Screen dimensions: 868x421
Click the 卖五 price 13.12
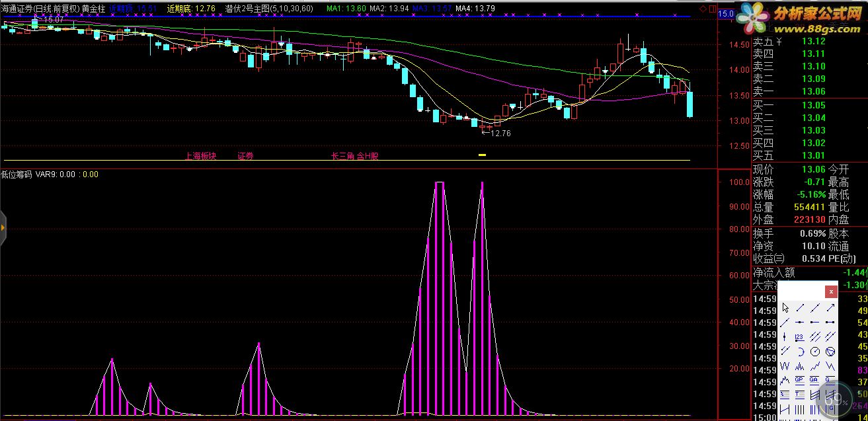tap(813, 41)
